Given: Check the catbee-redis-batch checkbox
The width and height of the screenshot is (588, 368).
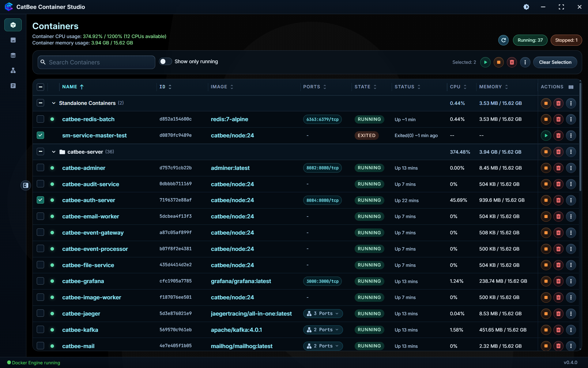Looking at the screenshot, I should [40, 119].
